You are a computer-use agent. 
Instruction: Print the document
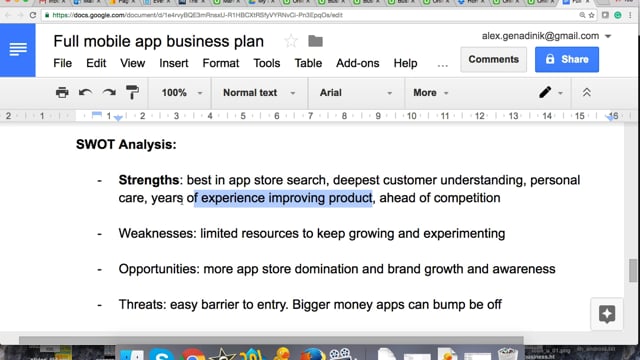[x=62, y=93]
